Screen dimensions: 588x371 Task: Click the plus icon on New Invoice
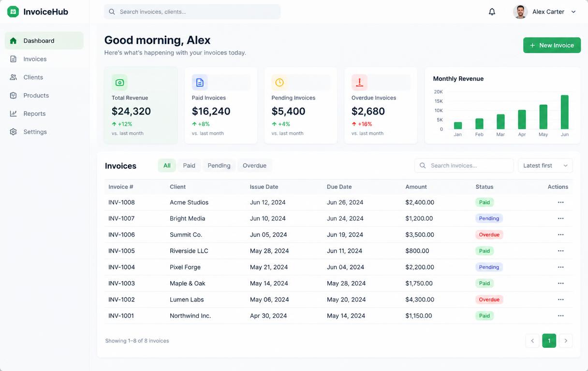532,45
